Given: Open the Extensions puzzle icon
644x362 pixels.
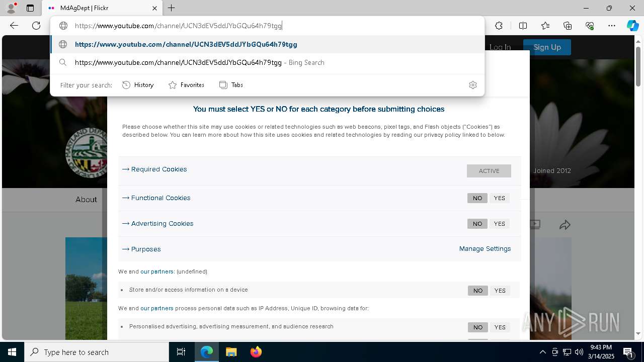Looking at the screenshot, I should coord(499,26).
